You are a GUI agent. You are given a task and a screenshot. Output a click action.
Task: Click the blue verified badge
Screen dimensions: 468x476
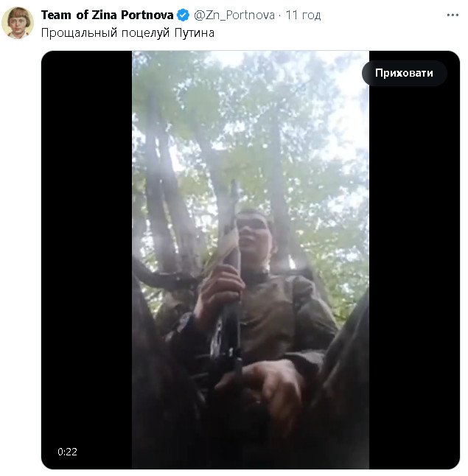184,15
